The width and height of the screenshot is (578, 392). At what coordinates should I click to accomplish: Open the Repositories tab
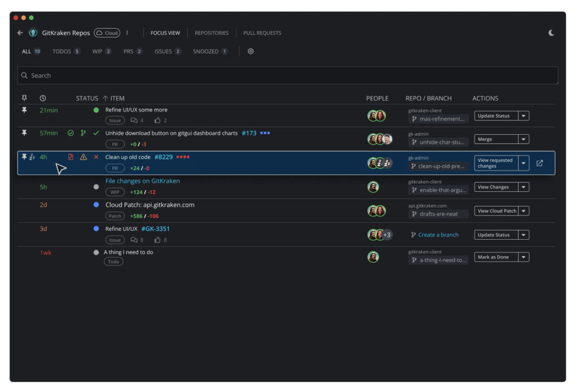[x=212, y=33]
